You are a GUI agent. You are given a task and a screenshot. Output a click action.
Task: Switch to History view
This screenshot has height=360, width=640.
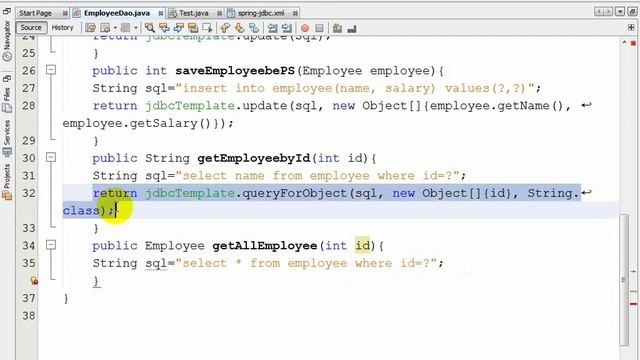click(x=62, y=27)
